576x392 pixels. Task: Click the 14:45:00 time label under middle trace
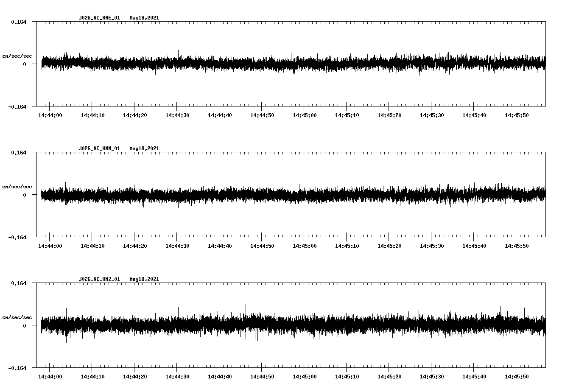[305, 245]
